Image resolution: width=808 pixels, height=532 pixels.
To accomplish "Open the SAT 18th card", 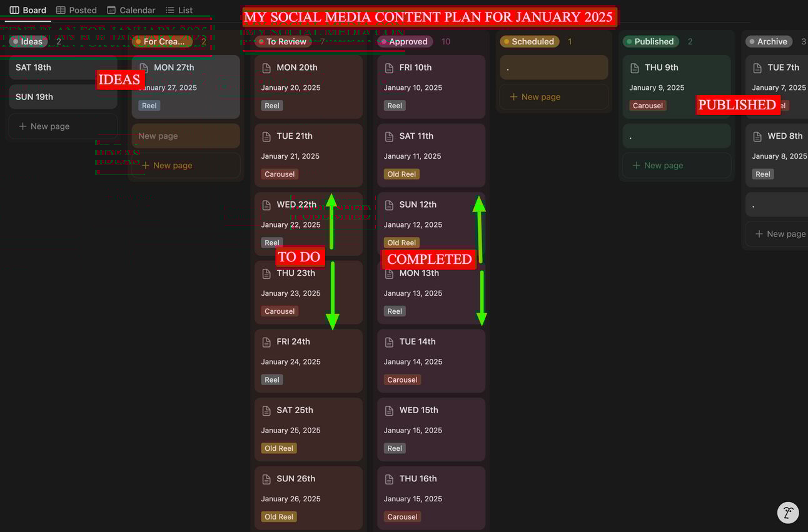I will coord(63,68).
